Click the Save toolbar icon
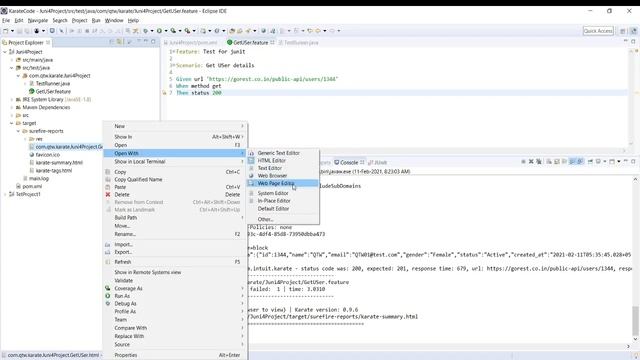 click(19, 31)
